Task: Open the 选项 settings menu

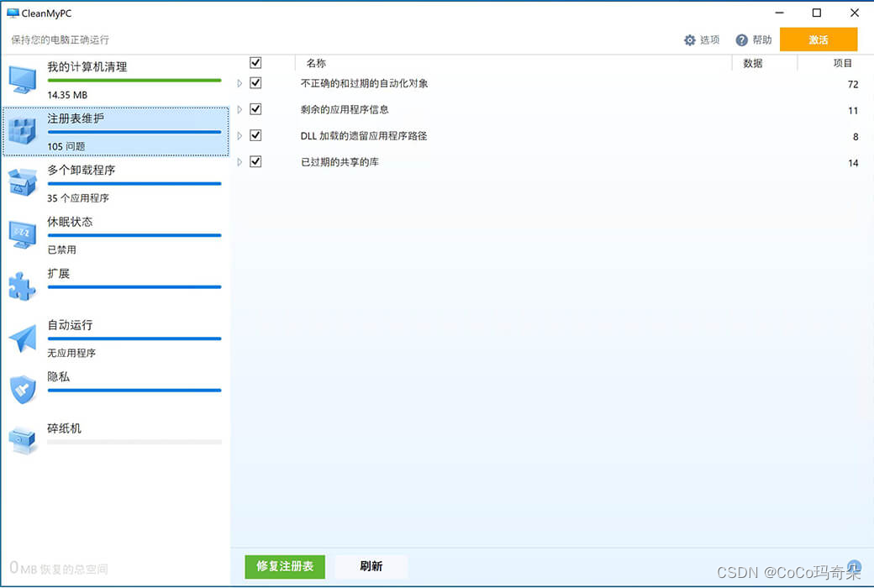Action: pyautogui.click(x=703, y=39)
